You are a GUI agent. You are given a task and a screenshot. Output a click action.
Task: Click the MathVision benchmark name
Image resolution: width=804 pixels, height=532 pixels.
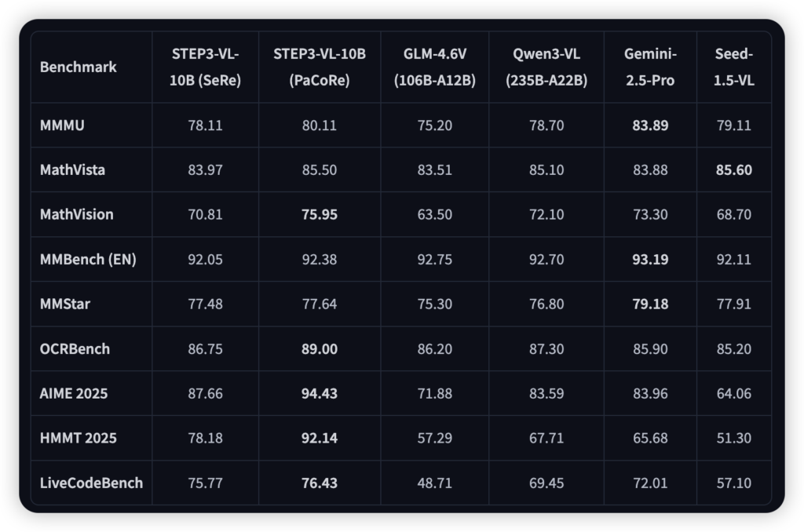[x=76, y=214]
